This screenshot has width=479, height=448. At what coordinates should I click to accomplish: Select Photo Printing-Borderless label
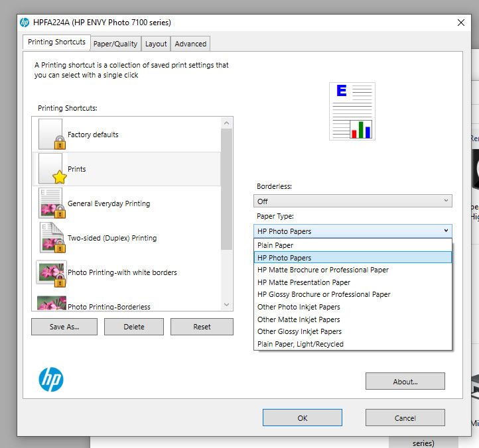109,307
